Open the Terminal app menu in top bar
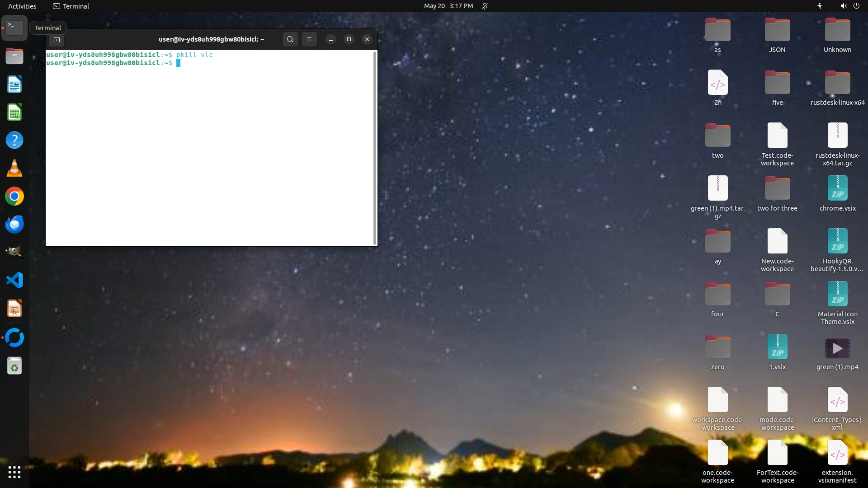The image size is (868, 488). (x=71, y=6)
